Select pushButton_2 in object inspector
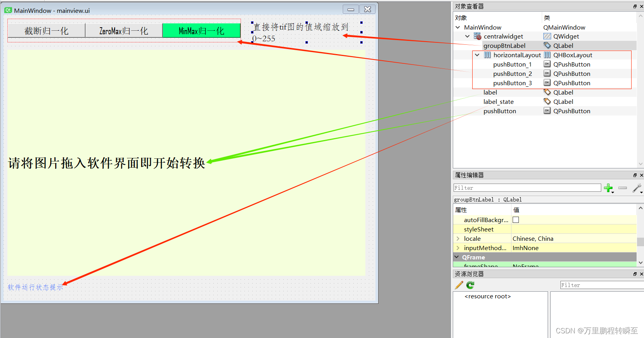 512,74
